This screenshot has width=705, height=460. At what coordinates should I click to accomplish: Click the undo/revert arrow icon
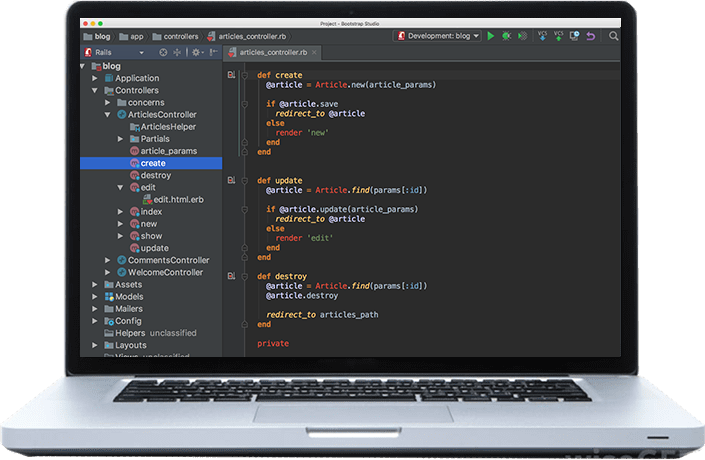pos(590,36)
